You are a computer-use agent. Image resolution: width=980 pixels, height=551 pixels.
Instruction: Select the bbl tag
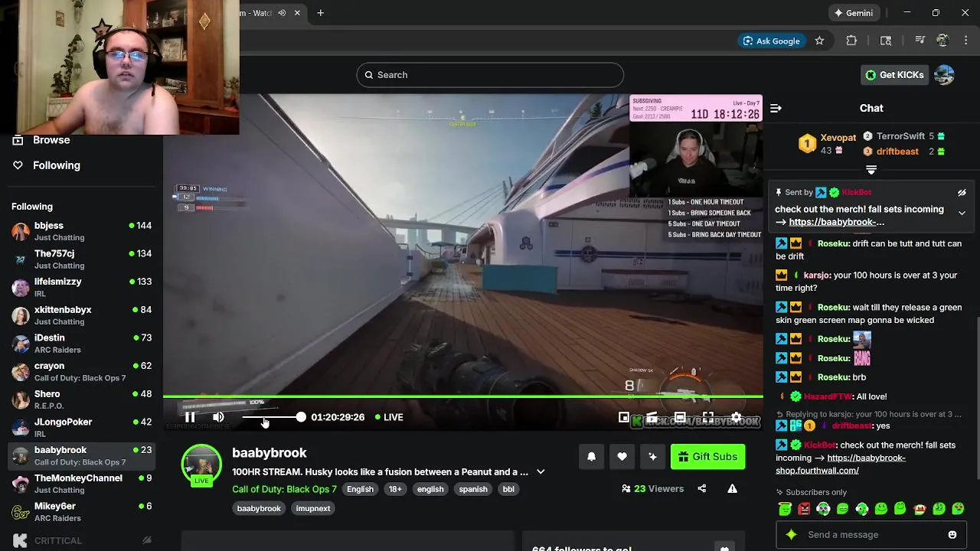coord(508,489)
